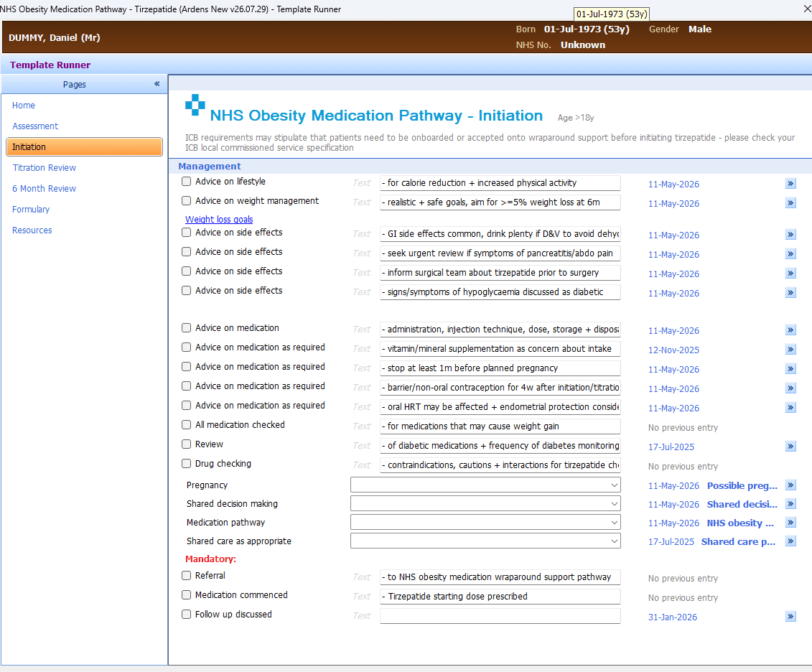Image resolution: width=812 pixels, height=672 pixels.
Task: Open the Formulary page
Action: 31,209
